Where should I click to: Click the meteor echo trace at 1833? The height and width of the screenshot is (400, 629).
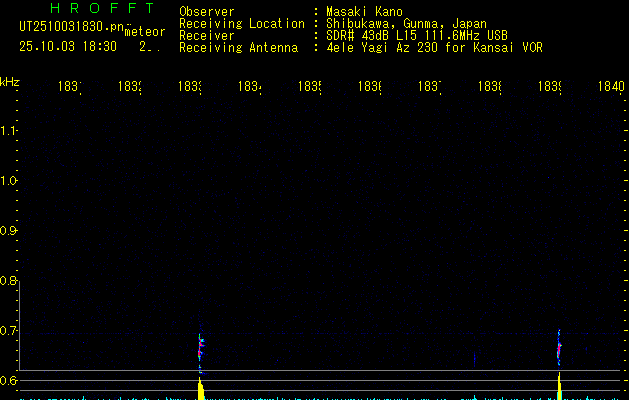pyautogui.click(x=201, y=347)
